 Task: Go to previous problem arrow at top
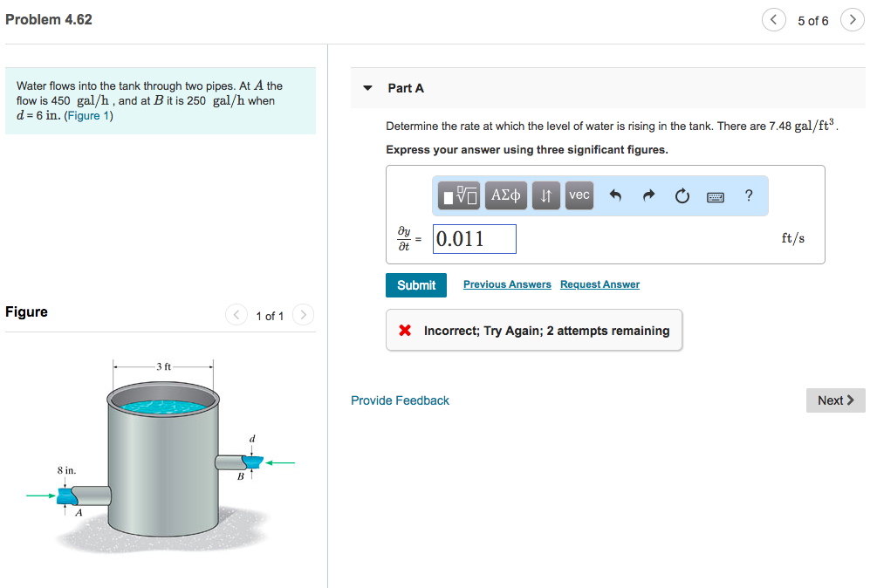pyautogui.click(x=773, y=20)
